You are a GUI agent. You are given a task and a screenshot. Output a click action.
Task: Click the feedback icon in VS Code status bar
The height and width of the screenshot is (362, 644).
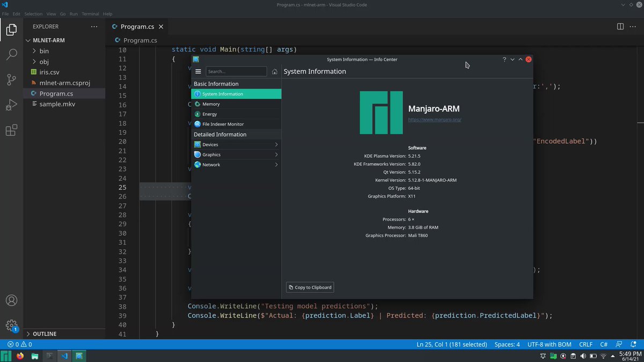click(x=619, y=344)
